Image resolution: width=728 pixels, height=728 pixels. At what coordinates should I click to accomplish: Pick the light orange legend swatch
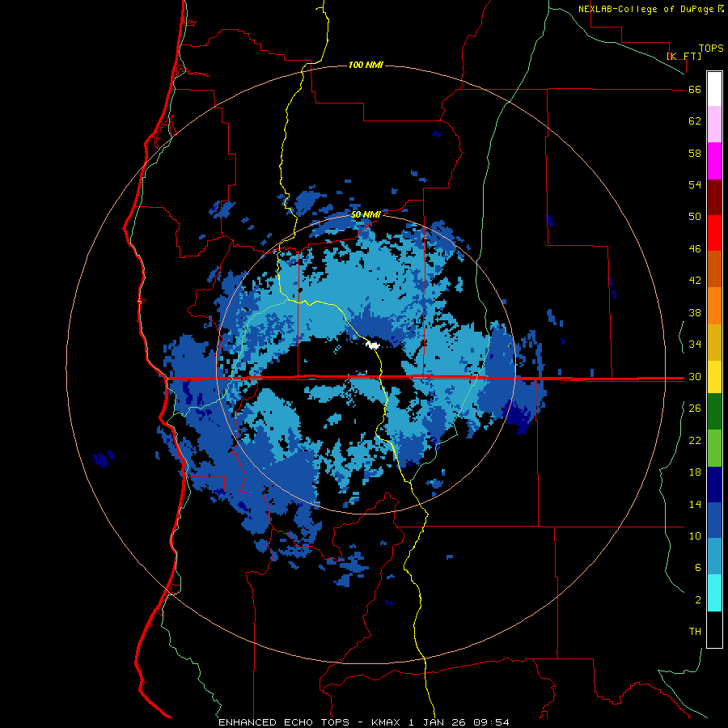[714, 306]
